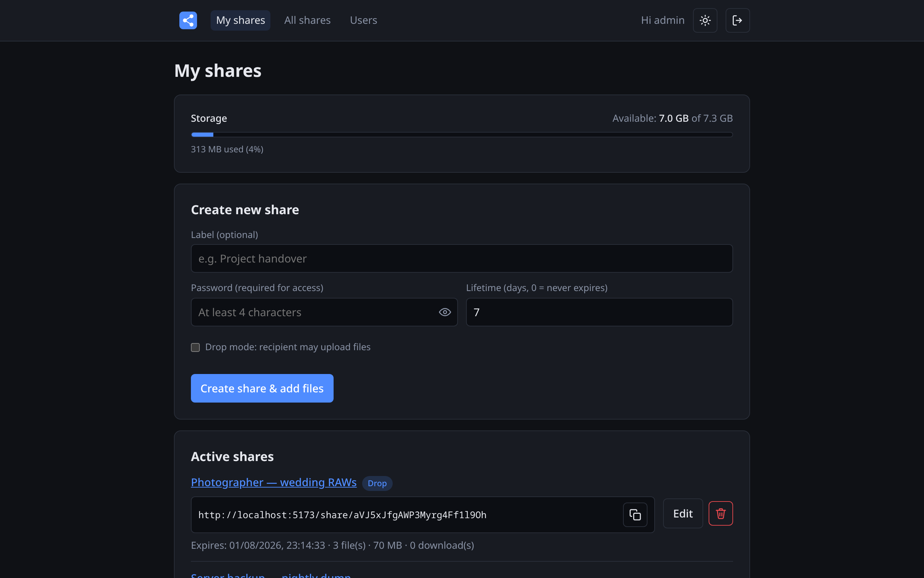
Task: Click the 'Expires: 01/08/2026, 23:14:33' info line
Action: (x=332, y=545)
